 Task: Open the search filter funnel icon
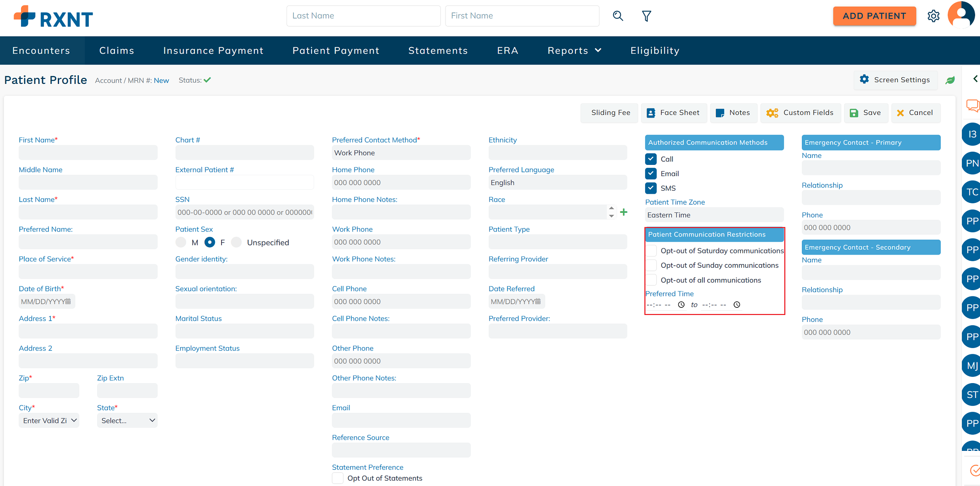pyautogui.click(x=646, y=16)
